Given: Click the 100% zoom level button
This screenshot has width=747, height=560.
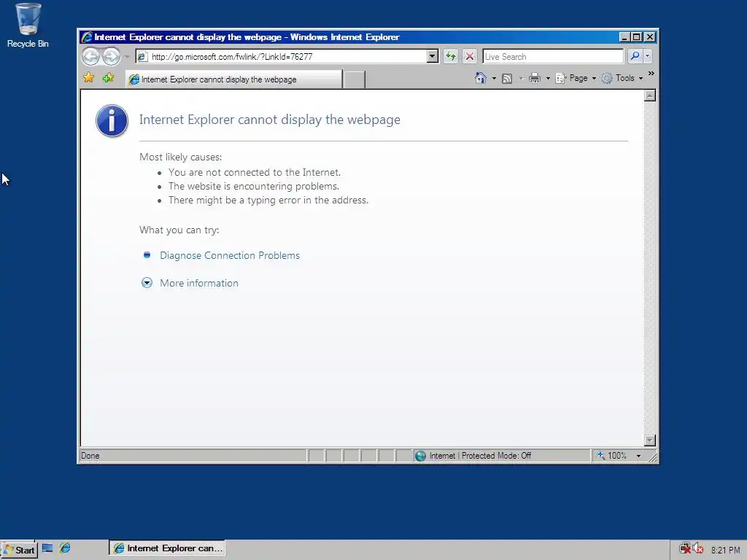Looking at the screenshot, I should click(x=612, y=456).
